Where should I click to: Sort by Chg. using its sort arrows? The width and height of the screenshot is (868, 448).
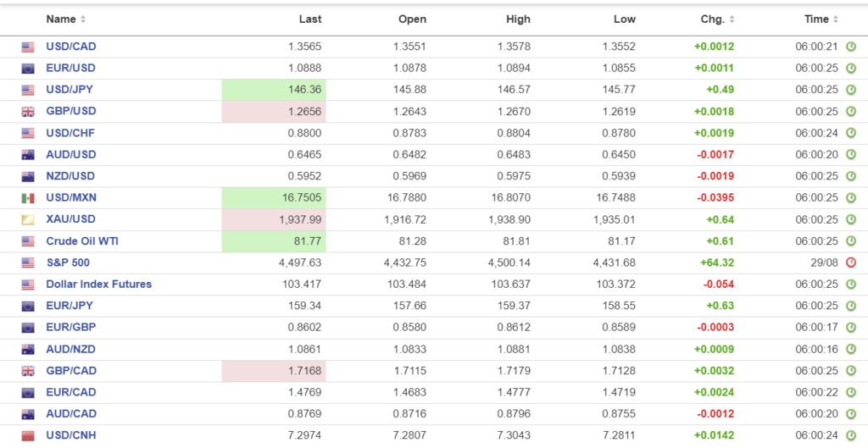coord(732,19)
